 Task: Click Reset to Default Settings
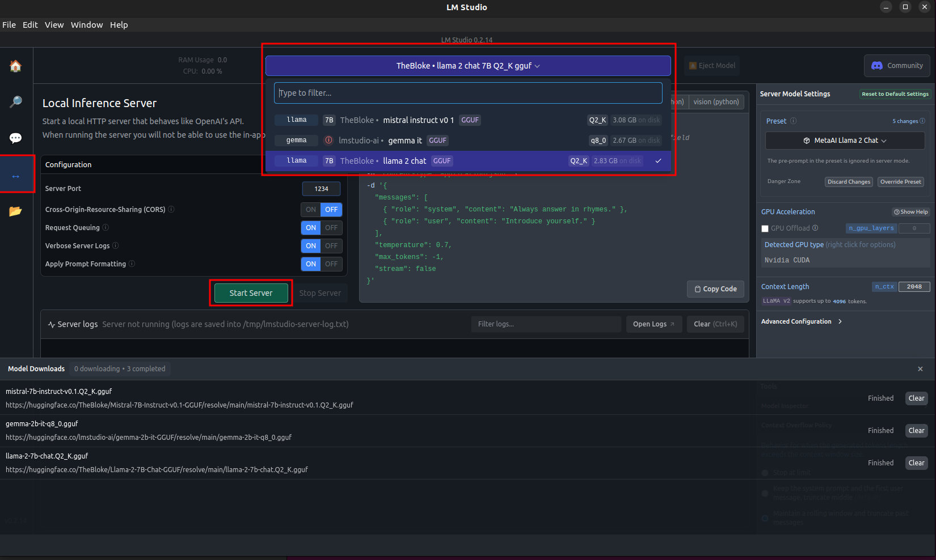pyautogui.click(x=895, y=94)
